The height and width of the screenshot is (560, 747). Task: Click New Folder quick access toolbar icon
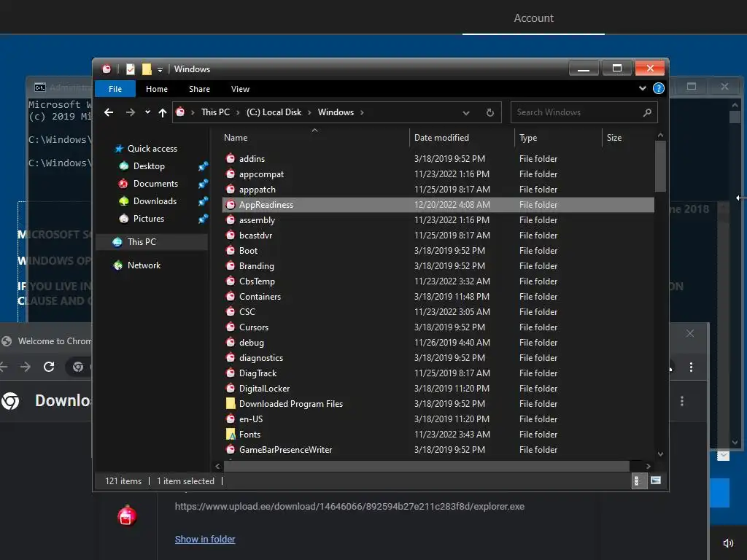147,69
